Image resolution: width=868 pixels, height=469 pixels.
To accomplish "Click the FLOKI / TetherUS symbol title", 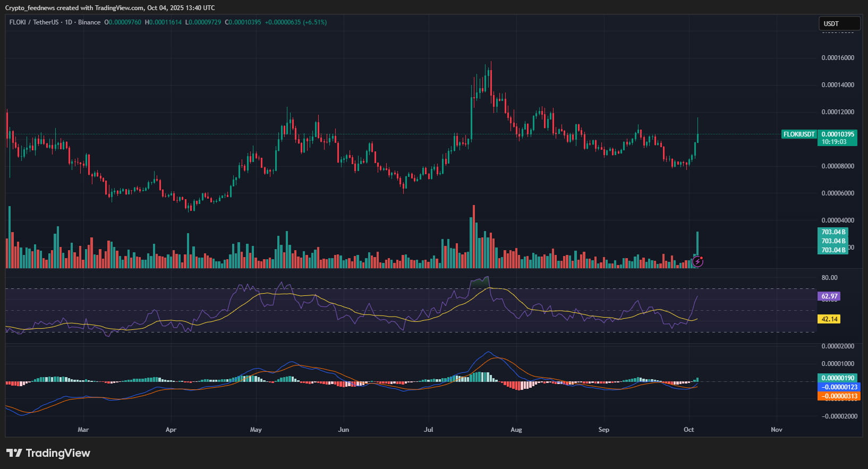I will point(34,22).
